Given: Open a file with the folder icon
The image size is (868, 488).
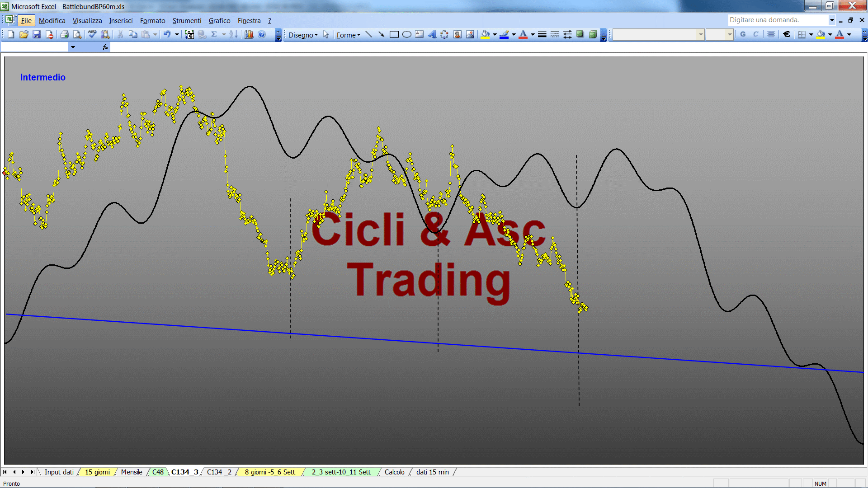Looking at the screenshot, I should [x=24, y=34].
